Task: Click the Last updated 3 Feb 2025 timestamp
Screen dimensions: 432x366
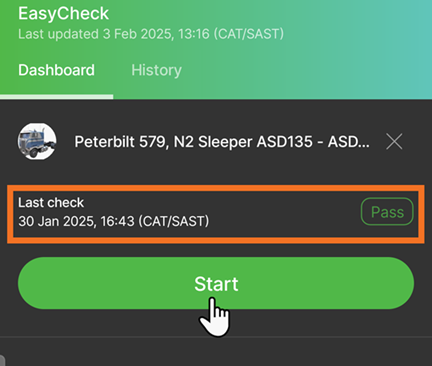Action: coord(151,34)
